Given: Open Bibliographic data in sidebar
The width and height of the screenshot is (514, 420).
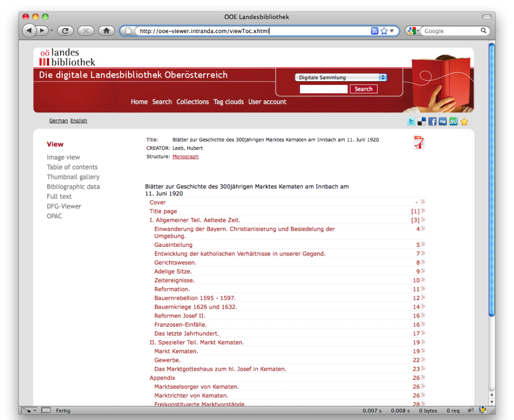Looking at the screenshot, I should tap(73, 187).
